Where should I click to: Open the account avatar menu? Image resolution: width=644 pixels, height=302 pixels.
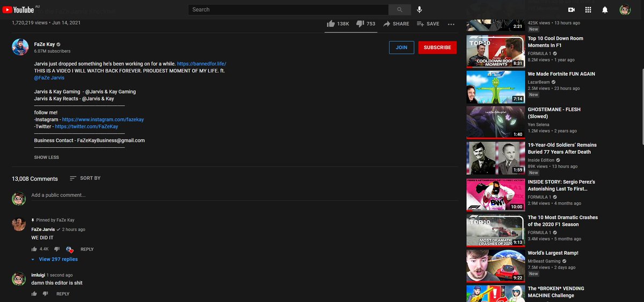[x=625, y=10]
